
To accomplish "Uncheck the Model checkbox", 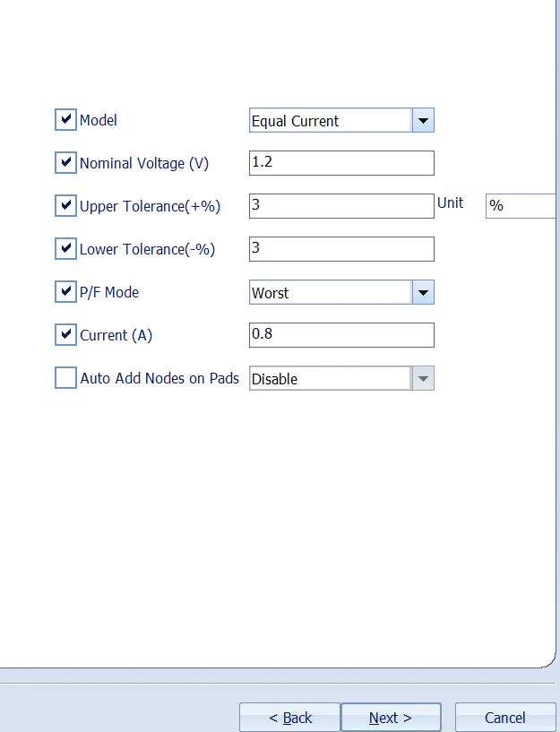I will point(65,120).
